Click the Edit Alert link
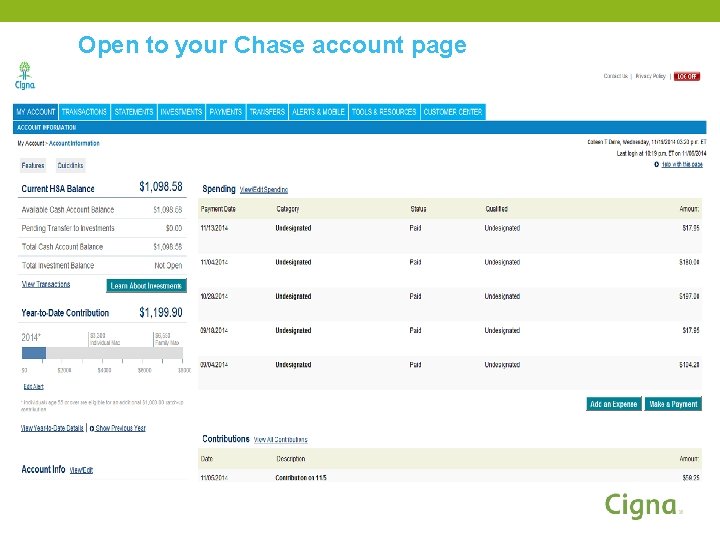Screen dimensions: 720x540 34,387
